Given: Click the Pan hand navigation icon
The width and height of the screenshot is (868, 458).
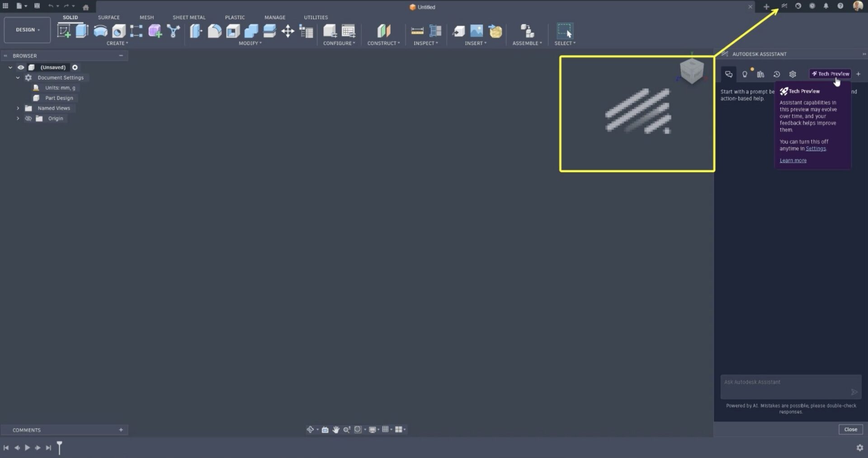Looking at the screenshot, I should [336, 430].
